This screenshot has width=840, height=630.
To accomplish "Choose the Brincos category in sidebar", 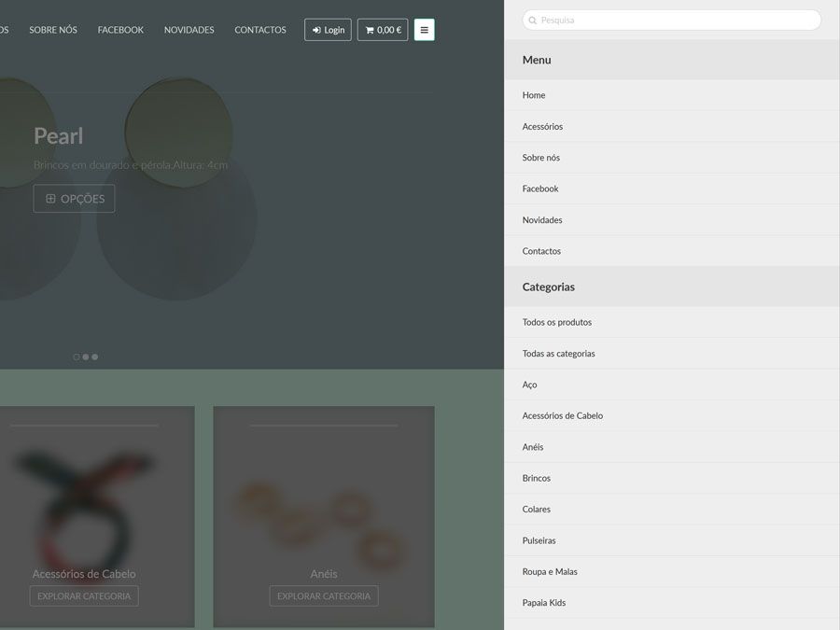I will (537, 478).
